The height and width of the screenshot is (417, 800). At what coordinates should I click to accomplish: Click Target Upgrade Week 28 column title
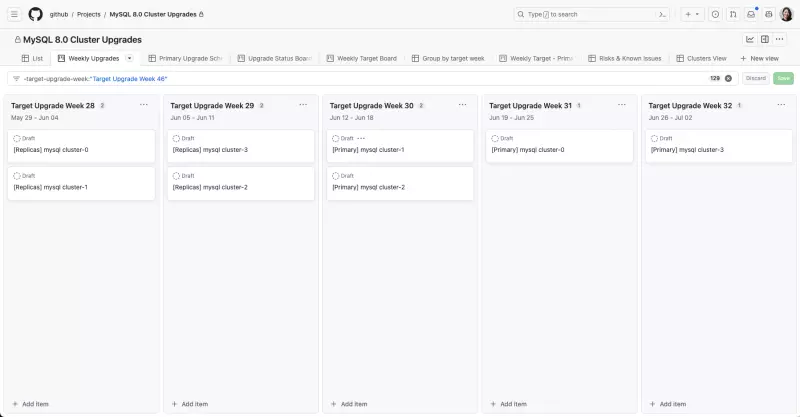coord(53,106)
